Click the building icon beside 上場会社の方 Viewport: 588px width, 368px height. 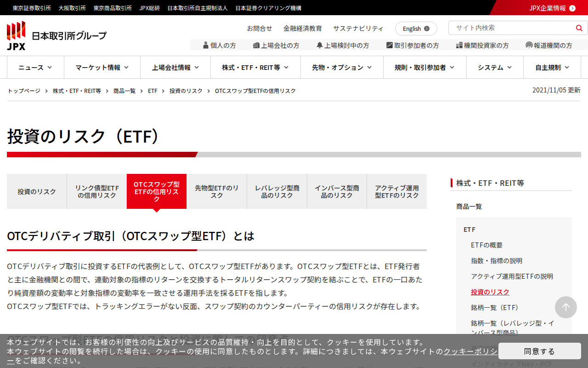click(256, 45)
